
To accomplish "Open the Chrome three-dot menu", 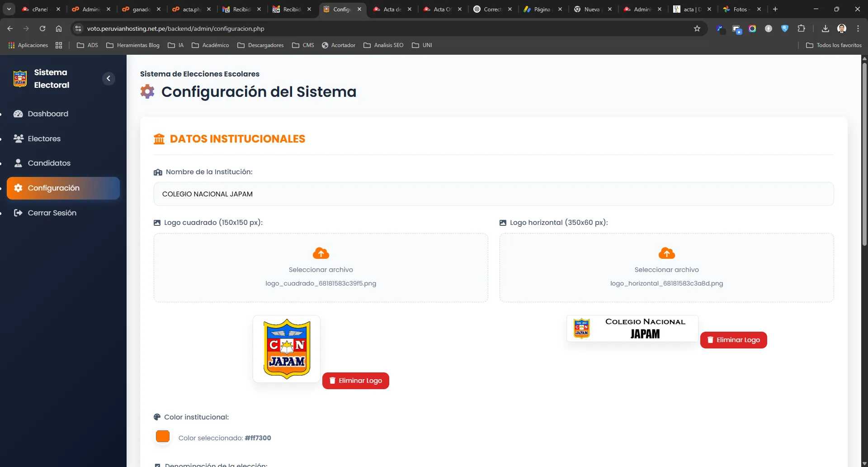I will point(858,29).
